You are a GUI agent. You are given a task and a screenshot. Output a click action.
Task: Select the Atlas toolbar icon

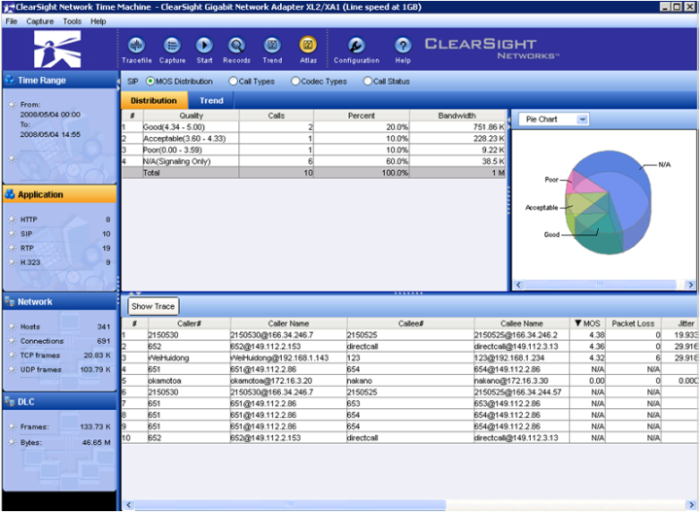(x=308, y=45)
